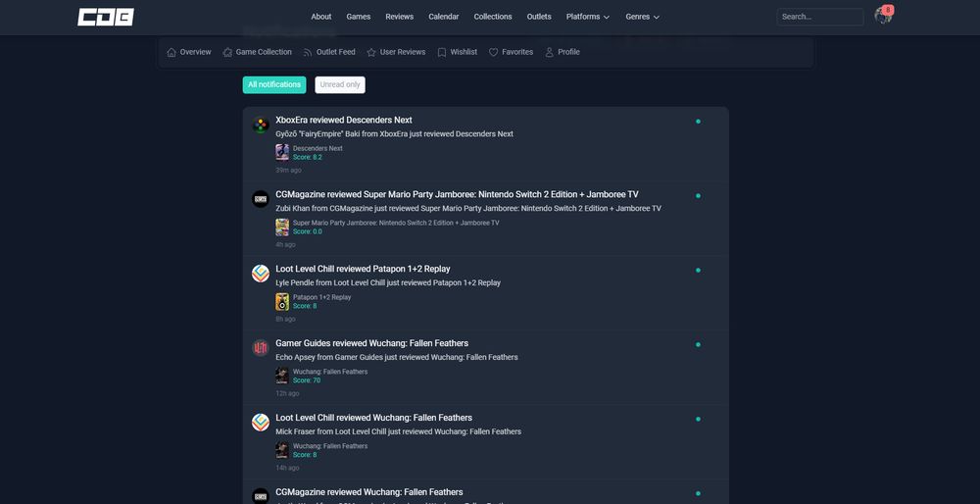Open the Profile tab
The image size is (980, 504).
(562, 53)
